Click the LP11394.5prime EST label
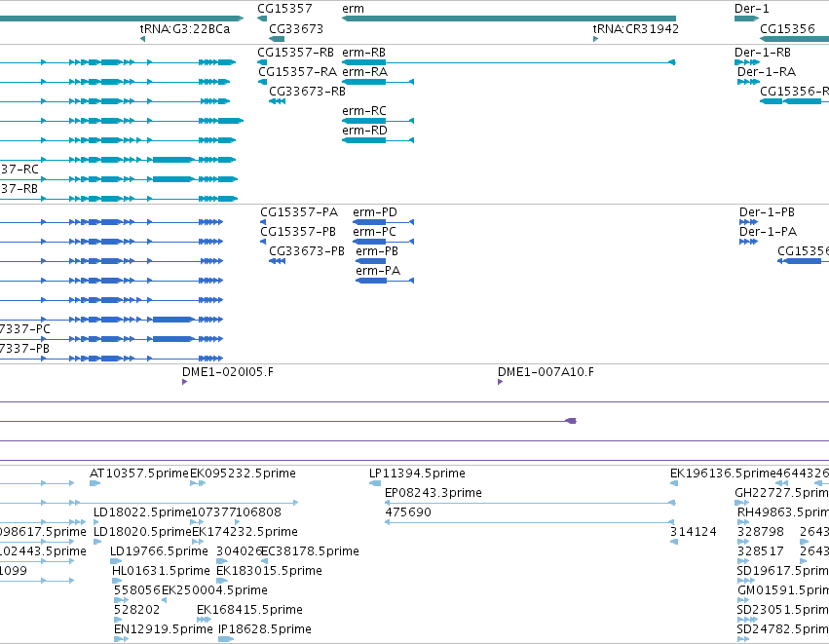Screen dimensions: 829x644 [x=417, y=474]
